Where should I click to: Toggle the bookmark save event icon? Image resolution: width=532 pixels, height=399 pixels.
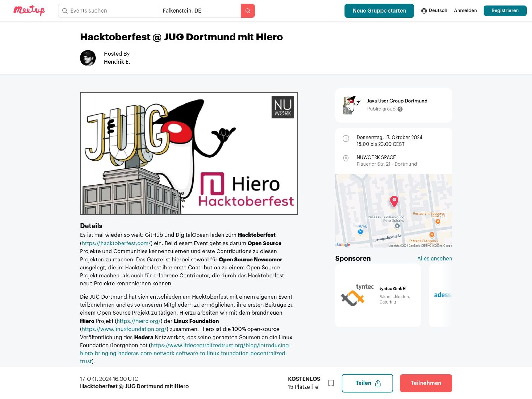point(331,383)
